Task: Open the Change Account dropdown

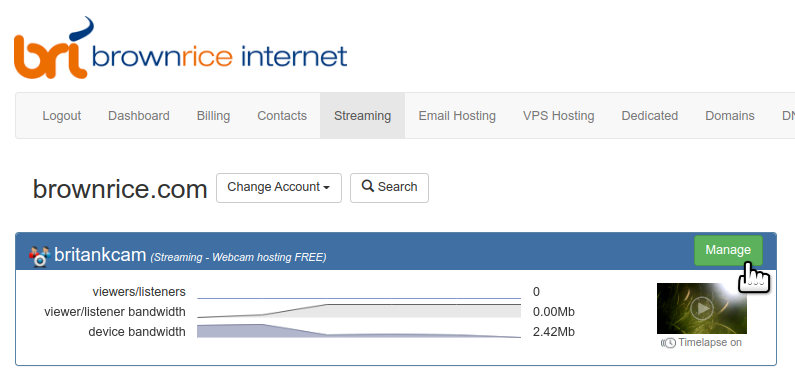Action: pos(279,187)
